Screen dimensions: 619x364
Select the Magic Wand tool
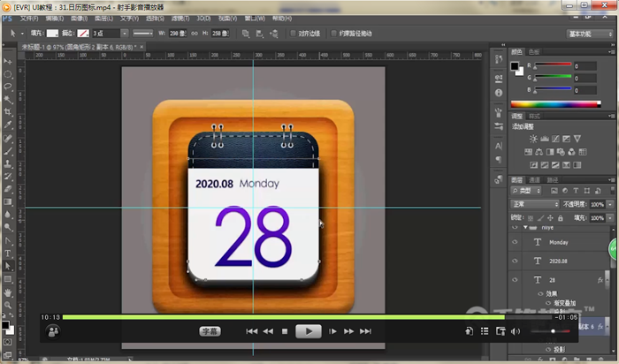pyautogui.click(x=8, y=100)
